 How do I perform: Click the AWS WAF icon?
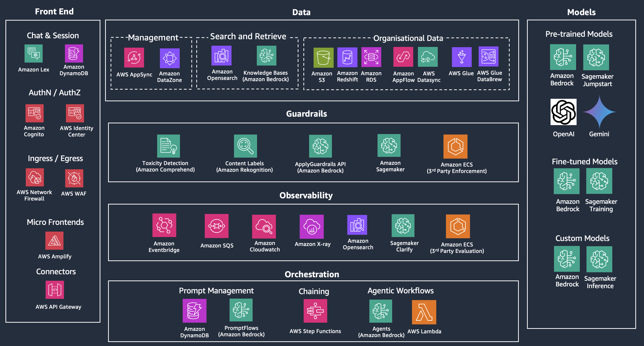74,178
